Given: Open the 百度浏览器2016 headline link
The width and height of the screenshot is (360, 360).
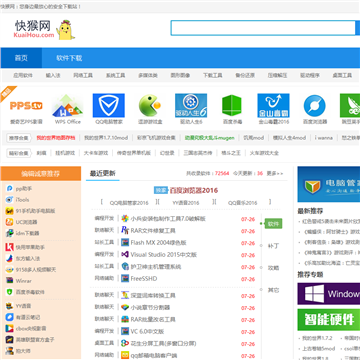Looking at the screenshot, I should point(194,191).
